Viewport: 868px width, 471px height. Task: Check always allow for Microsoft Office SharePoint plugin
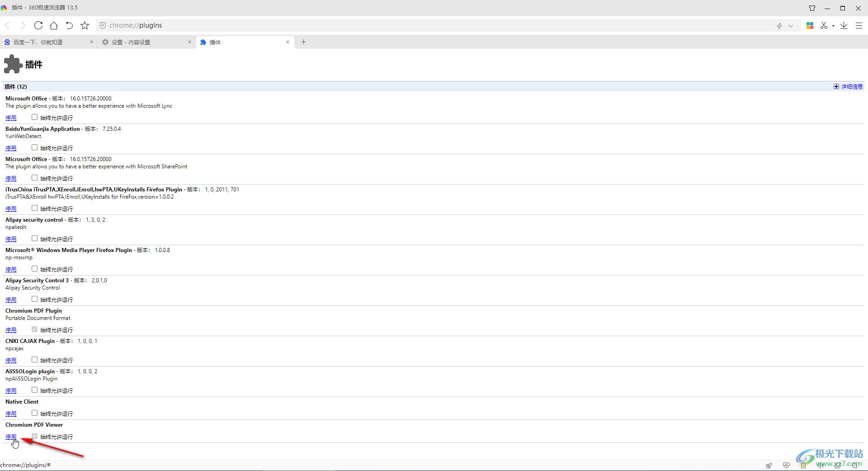click(34, 178)
